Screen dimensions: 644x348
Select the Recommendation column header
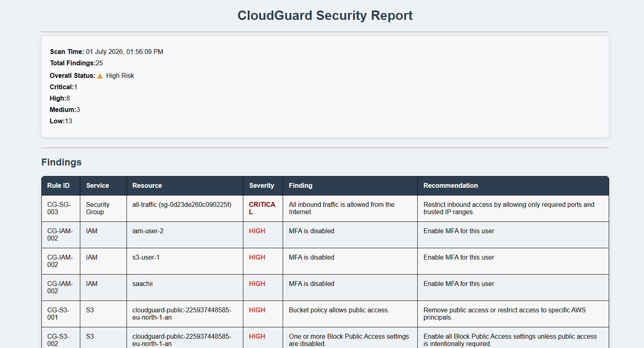[x=513, y=186]
